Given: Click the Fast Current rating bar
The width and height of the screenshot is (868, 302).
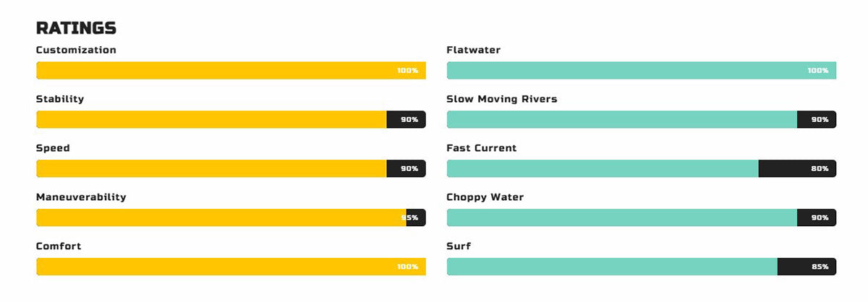Looking at the screenshot, I should click(x=642, y=168).
